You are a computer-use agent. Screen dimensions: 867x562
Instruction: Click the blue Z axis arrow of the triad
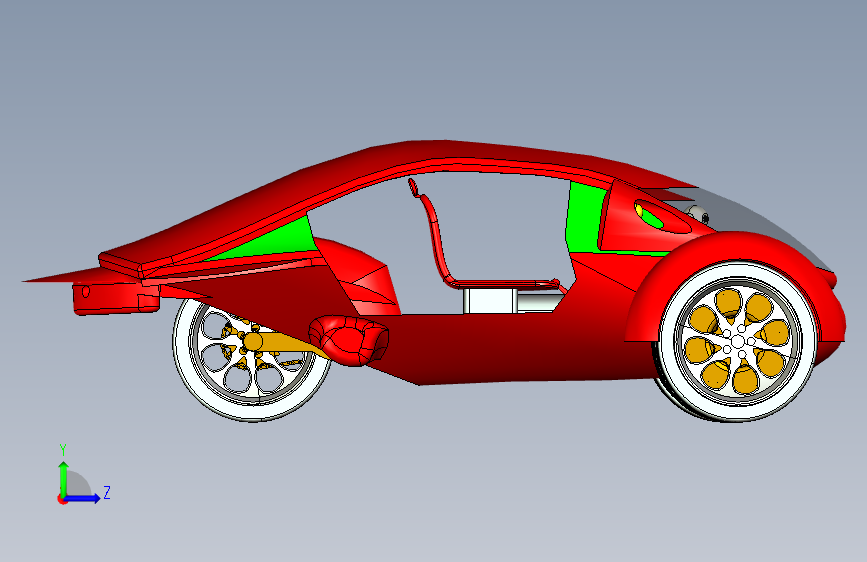[84, 498]
